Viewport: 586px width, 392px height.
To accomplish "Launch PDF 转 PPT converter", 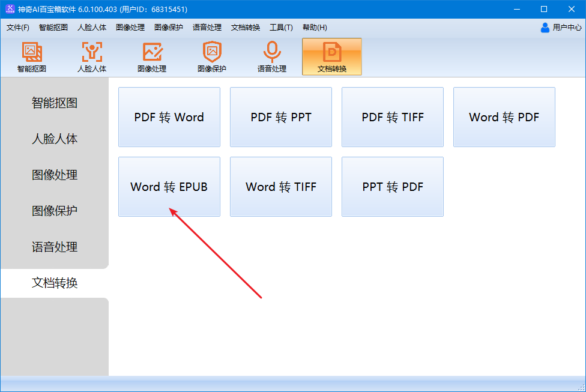I will (x=281, y=117).
